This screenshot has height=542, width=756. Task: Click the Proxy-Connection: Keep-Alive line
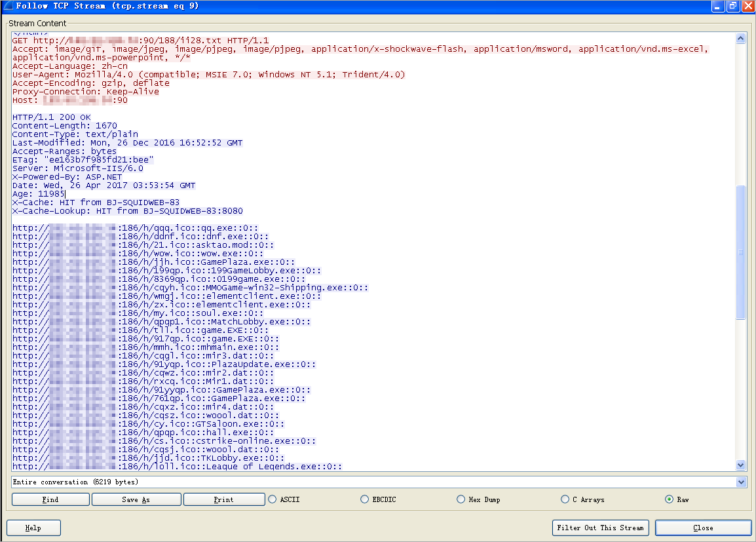coord(85,92)
